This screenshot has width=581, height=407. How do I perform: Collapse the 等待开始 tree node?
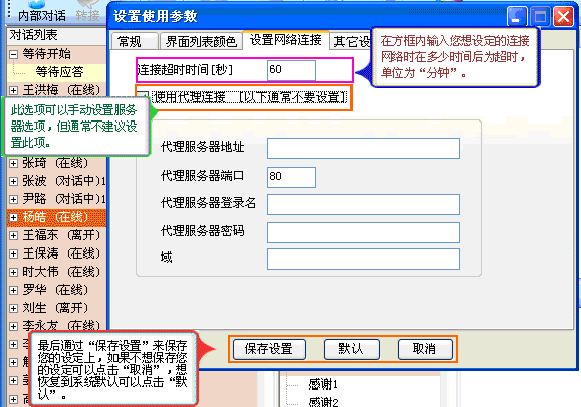point(13,54)
